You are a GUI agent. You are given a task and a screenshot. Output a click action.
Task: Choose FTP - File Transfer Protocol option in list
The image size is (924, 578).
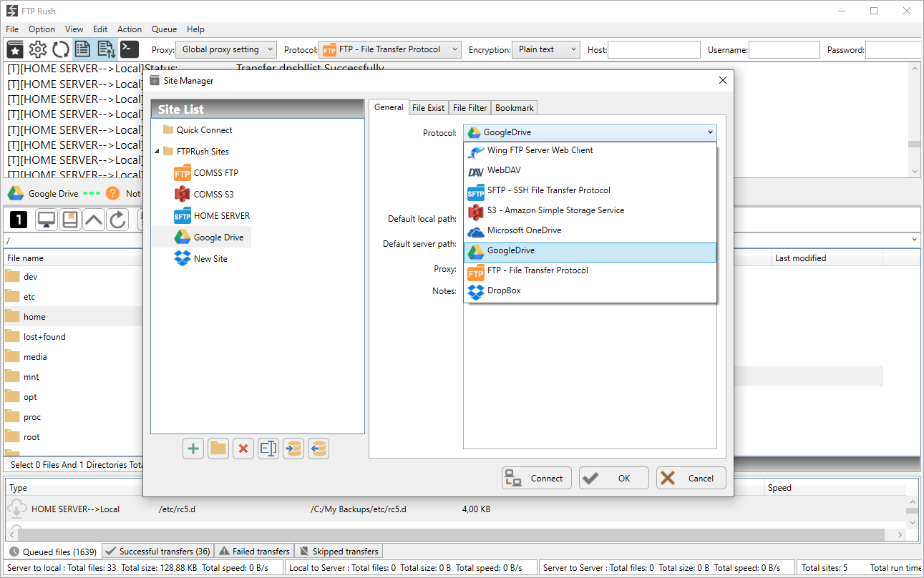click(x=590, y=271)
